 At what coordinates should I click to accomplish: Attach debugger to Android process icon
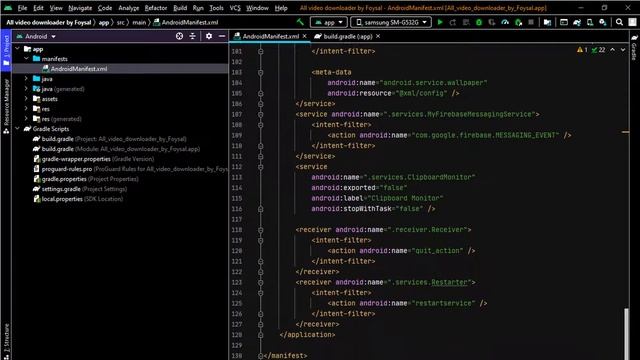[518, 22]
